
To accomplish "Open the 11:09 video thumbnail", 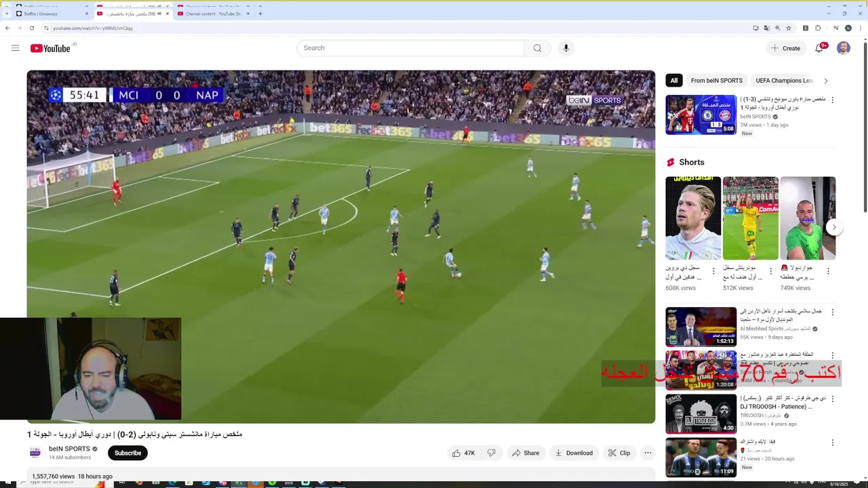I will pos(701,457).
